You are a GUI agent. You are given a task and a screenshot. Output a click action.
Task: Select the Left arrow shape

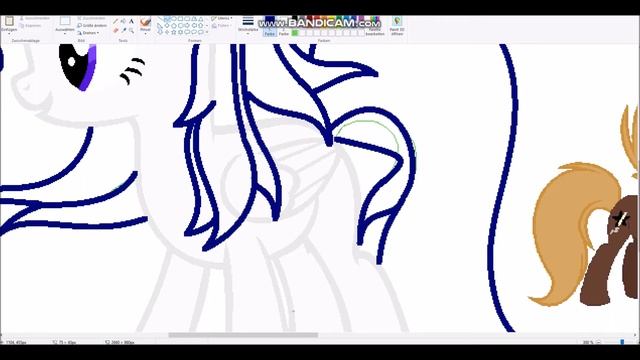point(194,26)
